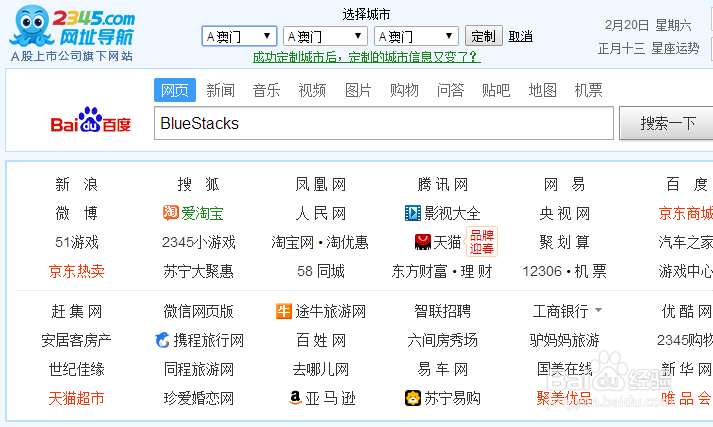Open the red 京东热卖 link
Viewport: 713px width, 427px height.
pyautogui.click(x=76, y=271)
